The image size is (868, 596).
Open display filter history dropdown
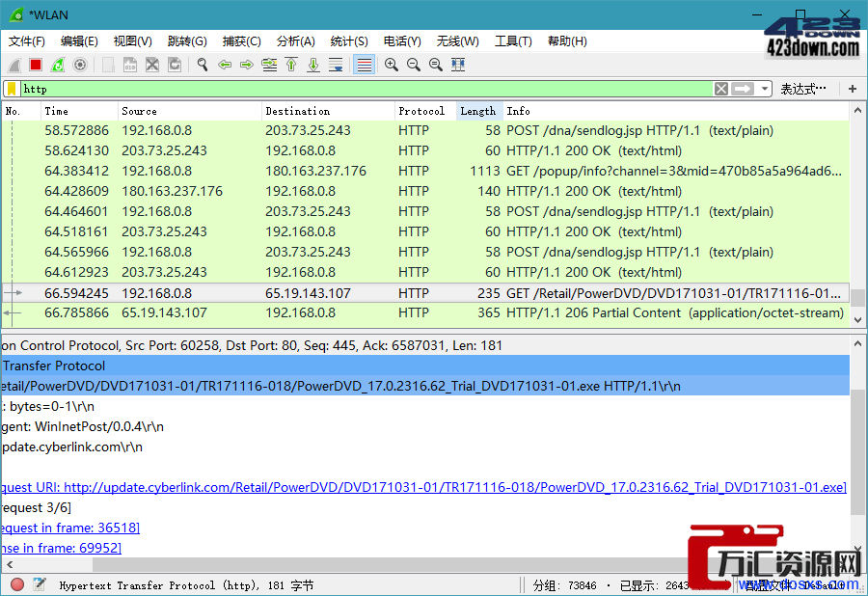[765, 89]
